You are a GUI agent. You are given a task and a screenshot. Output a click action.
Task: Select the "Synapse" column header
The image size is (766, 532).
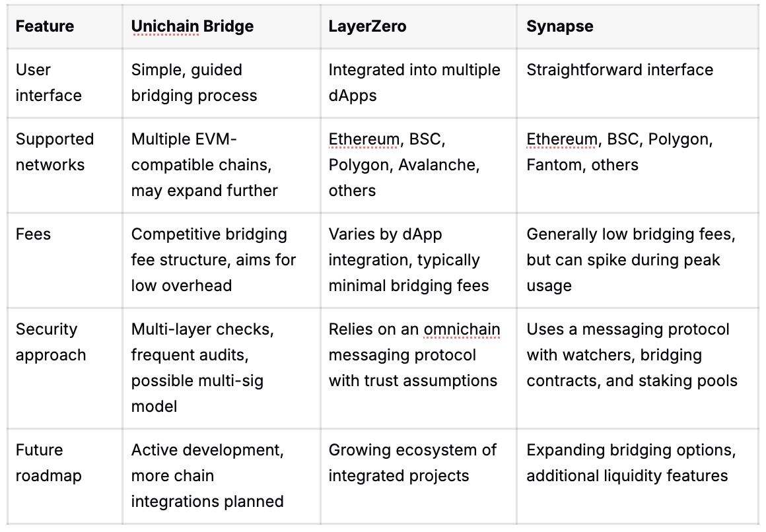pos(560,27)
